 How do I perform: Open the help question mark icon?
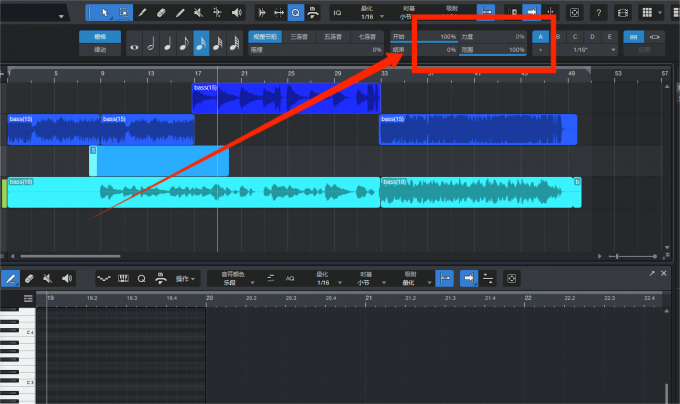coord(598,13)
